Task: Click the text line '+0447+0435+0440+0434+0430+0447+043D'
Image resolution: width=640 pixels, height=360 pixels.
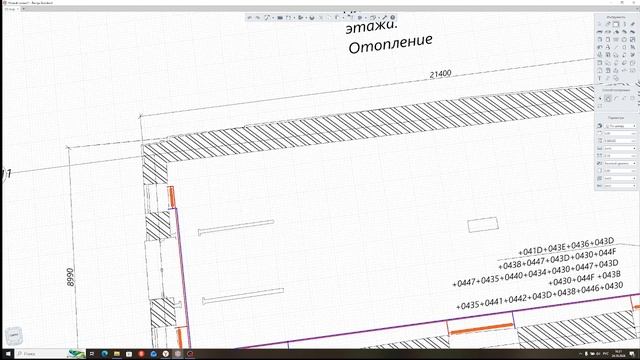Action: [x=536, y=273]
